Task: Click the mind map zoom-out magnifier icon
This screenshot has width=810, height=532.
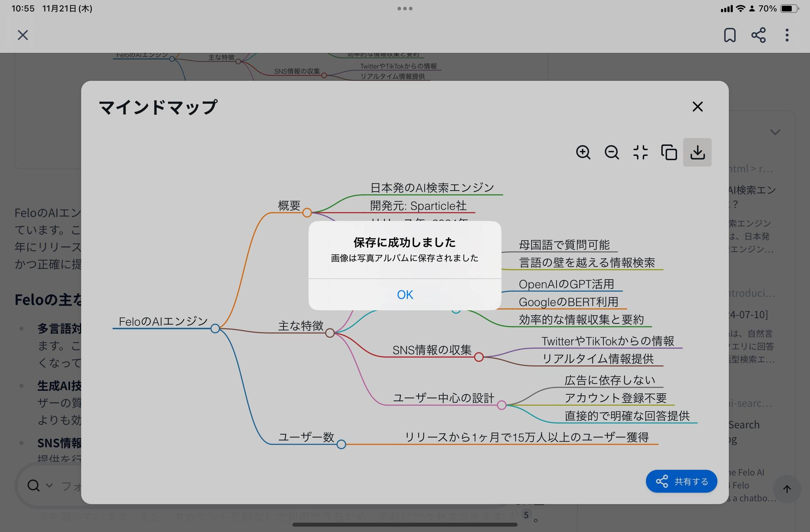Action: tap(612, 152)
